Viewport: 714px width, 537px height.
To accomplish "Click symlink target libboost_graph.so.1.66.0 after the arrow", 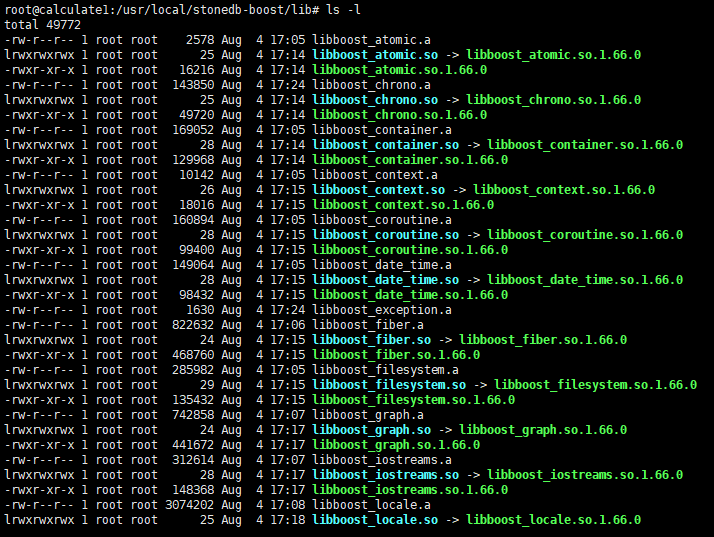I will [x=543, y=430].
